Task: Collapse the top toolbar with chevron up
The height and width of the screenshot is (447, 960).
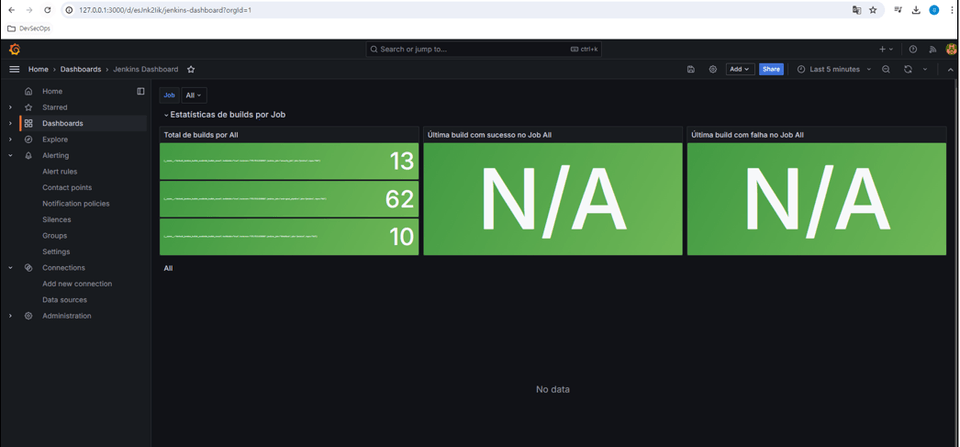Action: tap(951, 69)
